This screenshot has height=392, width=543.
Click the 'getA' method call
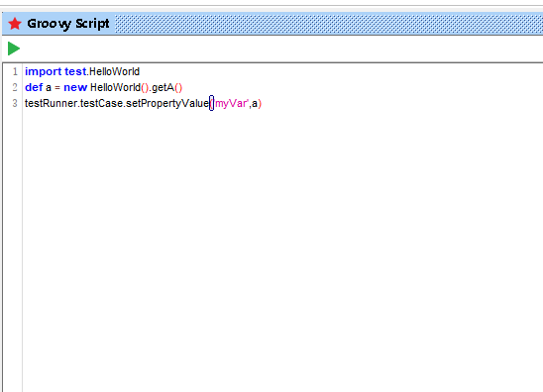click(x=163, y=87)
